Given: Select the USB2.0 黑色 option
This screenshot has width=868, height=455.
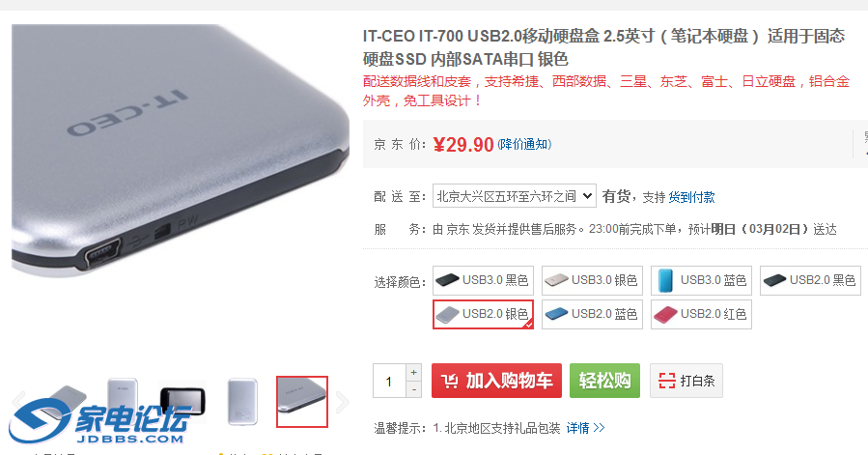Looking at the screenshot, I should [810, 280].
